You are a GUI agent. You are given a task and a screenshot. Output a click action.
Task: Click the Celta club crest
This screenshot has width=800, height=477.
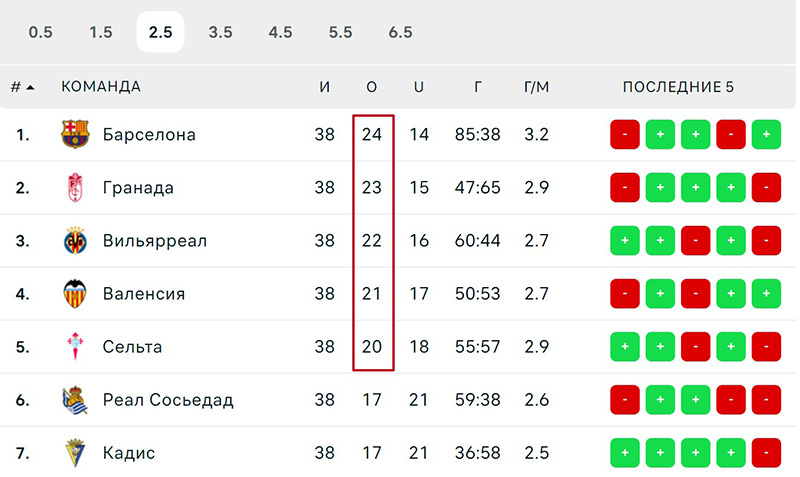[x=75, y=346]
